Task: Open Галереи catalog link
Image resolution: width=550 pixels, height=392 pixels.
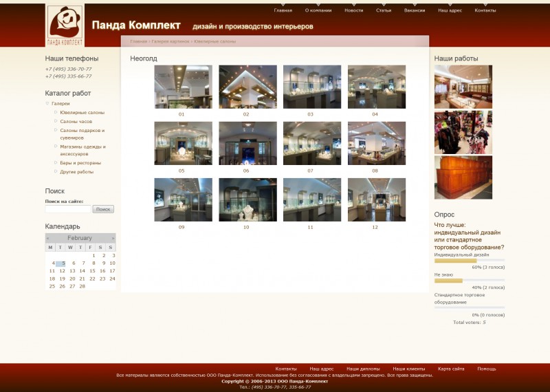Action: click(60, 104)
